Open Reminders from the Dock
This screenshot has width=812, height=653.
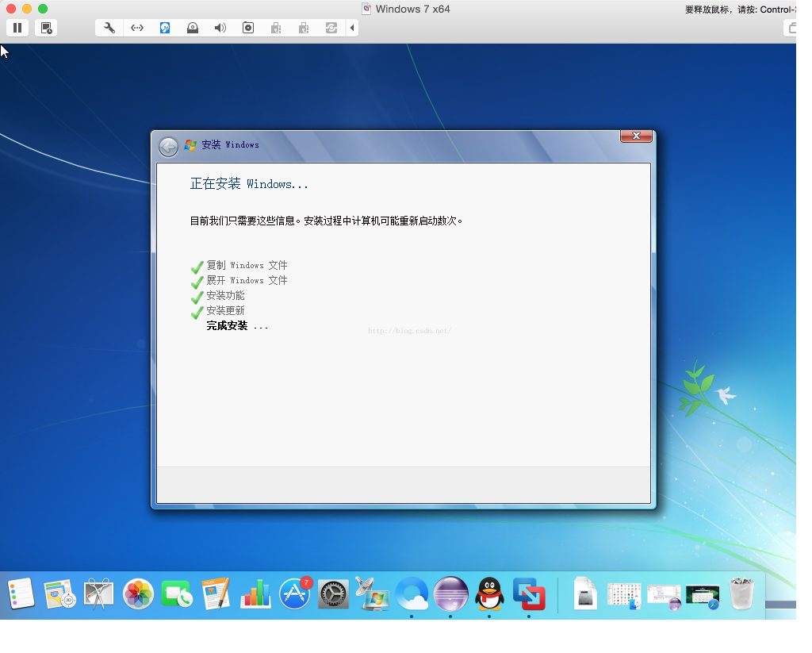21,594
